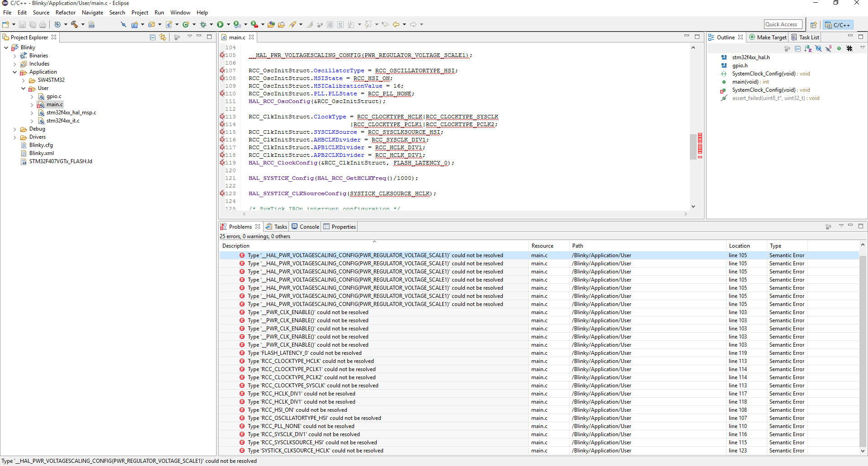The image size is (868, 466).
Task: Click the Description column header
Action: pyautogui.click(x=236, y=246)
